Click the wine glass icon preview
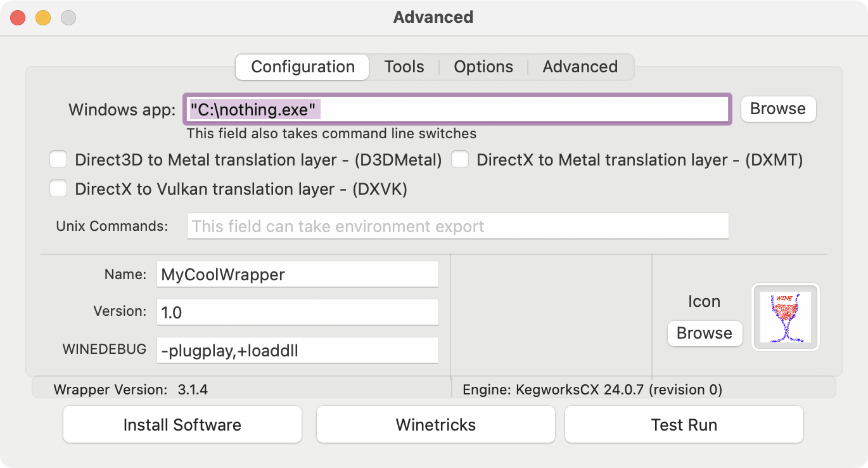This screenshot has width=868, height=468. point(785,316)
